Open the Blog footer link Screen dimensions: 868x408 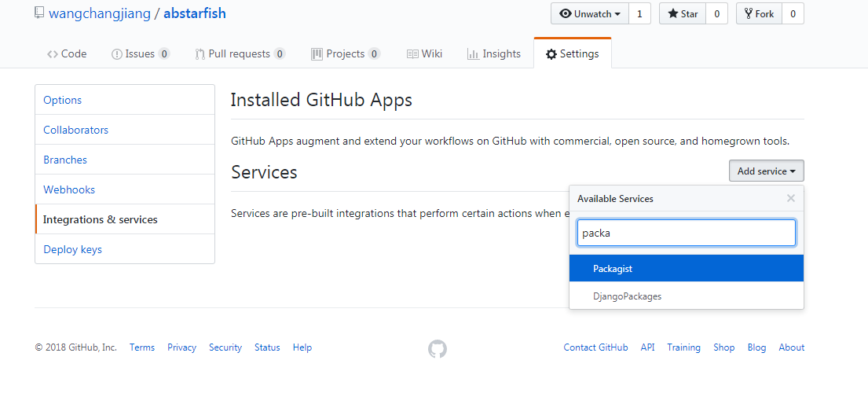tap(756, 347)
